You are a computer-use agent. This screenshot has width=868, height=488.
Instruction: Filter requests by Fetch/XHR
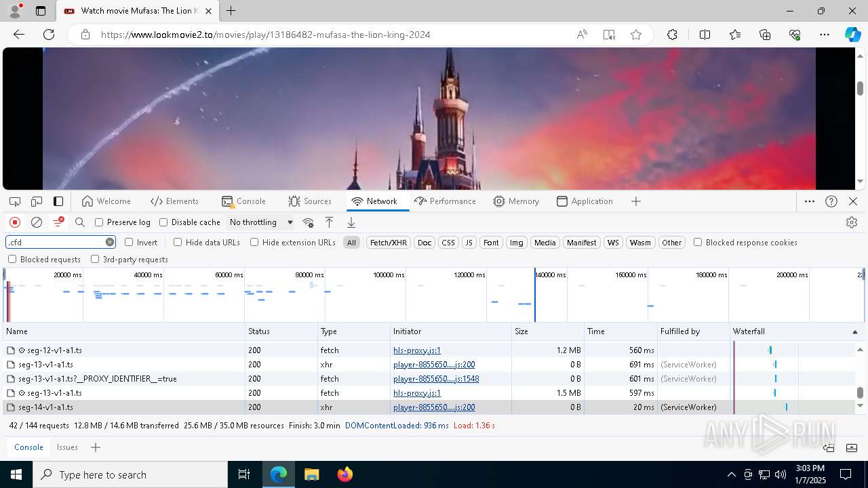tap(389, 242)
